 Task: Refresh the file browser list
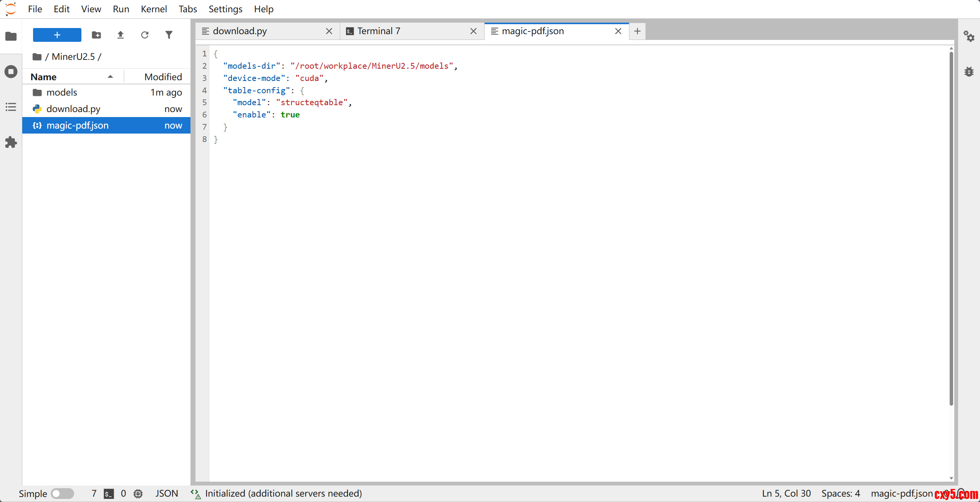pyautogui.click(x=145, y=35)
